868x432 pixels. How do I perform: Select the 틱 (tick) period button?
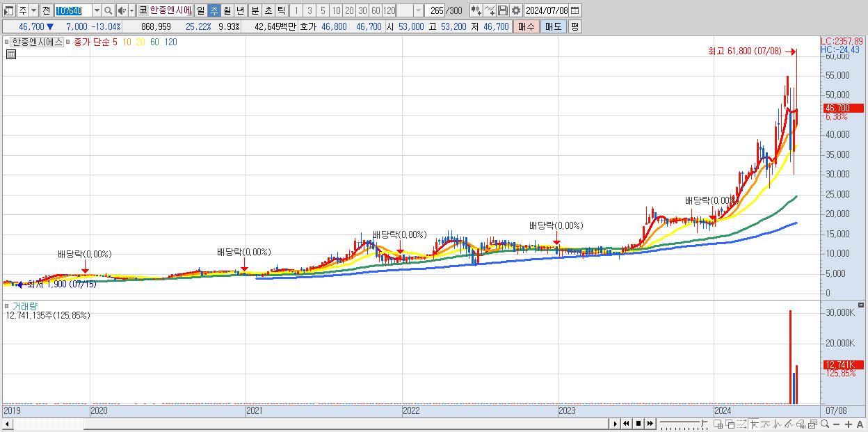pyautogui.click(x=281, y=10)
